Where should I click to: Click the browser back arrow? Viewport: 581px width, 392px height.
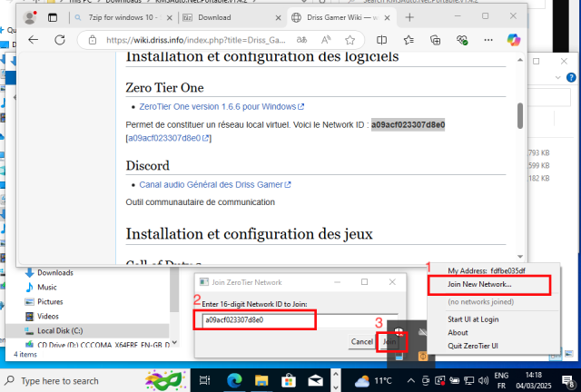tap(34, 40)
